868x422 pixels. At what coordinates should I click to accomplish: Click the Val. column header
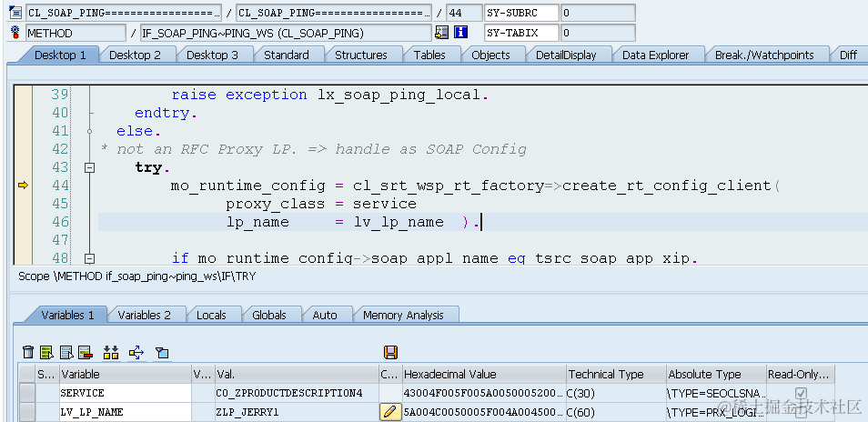click(297, 375)
